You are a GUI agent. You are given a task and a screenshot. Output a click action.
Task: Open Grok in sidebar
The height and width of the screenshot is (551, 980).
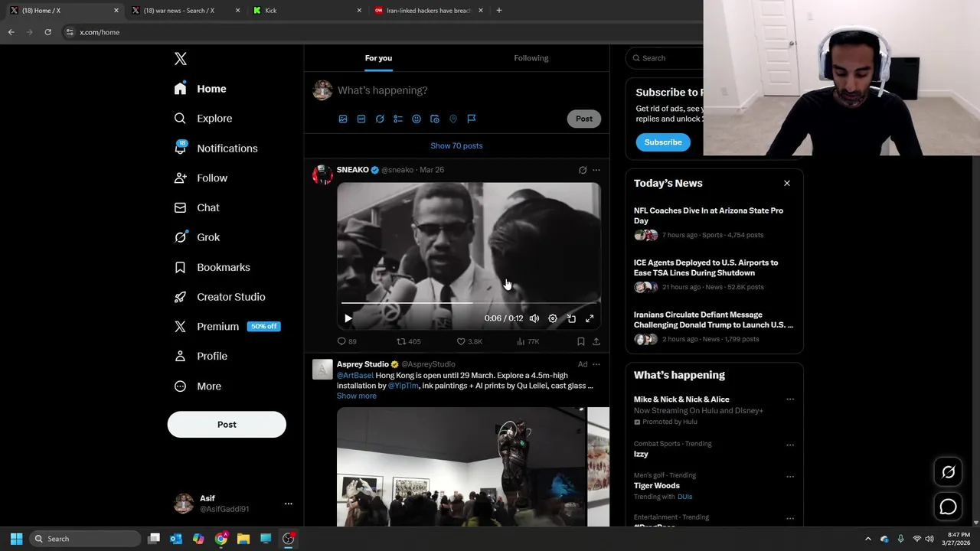click(x=197, y=237)
